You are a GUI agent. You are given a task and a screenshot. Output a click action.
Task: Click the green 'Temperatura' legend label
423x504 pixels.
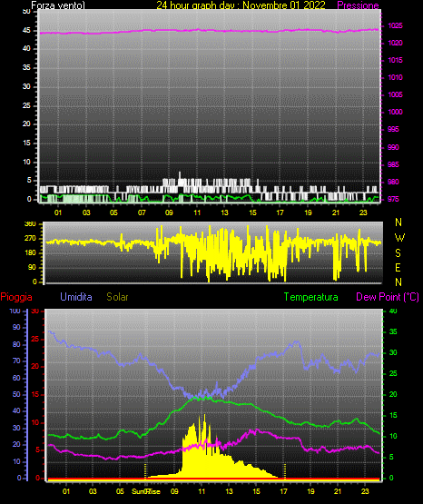pyautogui.click(x=311, y=297)
